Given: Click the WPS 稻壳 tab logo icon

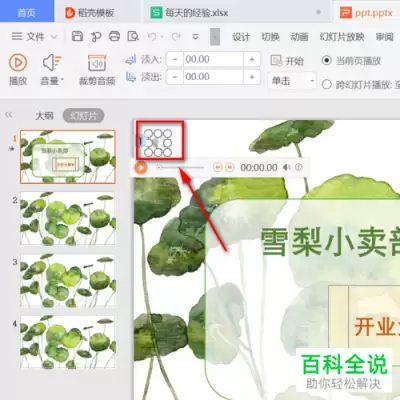Looking at the screenshot, I should [70, 13].
